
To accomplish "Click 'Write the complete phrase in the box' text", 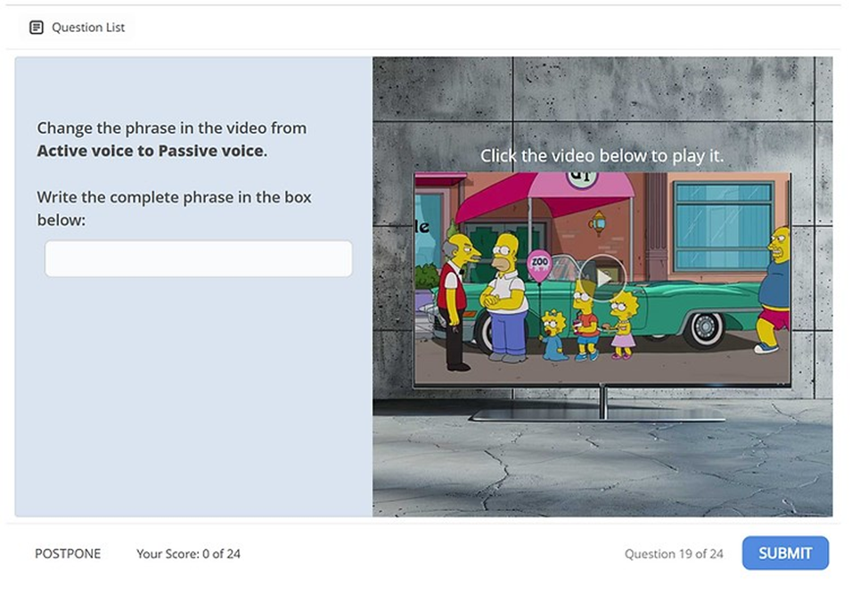I will pyautogui.click(x=174, y=197).
